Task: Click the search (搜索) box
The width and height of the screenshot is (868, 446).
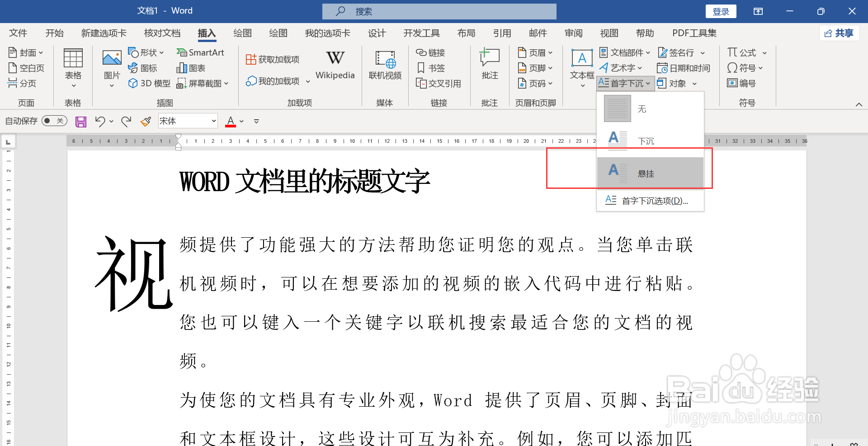Action: (x=439, y=11)
